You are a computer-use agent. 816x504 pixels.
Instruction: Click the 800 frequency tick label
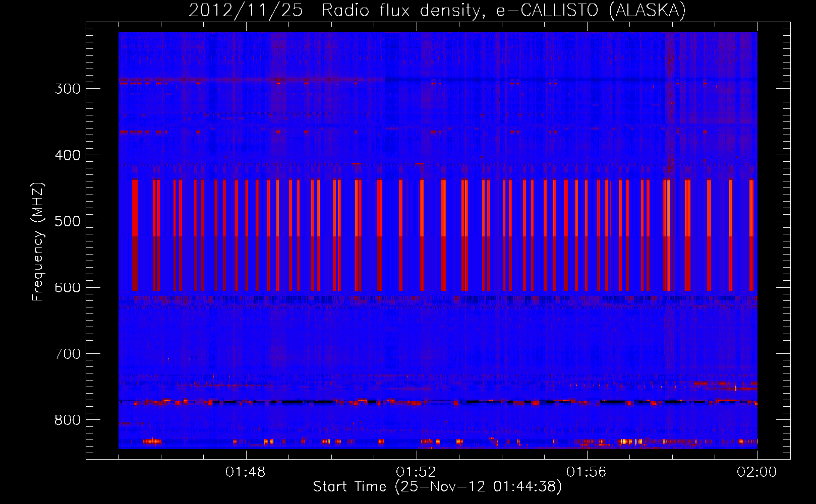pyautogui.click(x=68, y=420)
